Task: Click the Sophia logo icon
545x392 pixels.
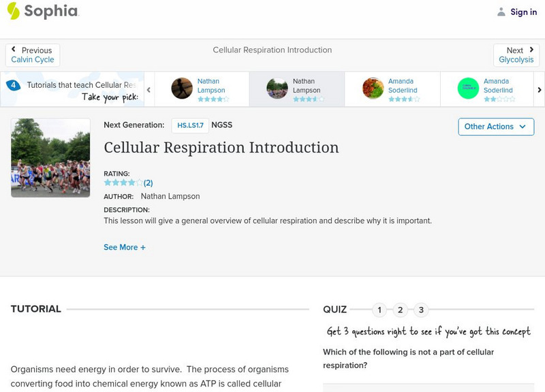Action: (14, 11)
